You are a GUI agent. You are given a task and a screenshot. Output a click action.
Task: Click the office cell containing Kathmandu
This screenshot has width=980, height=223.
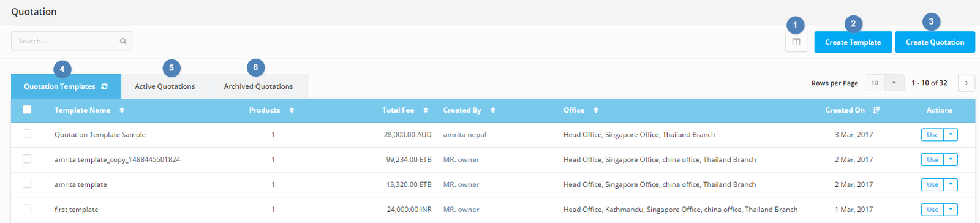pos(680,210)
